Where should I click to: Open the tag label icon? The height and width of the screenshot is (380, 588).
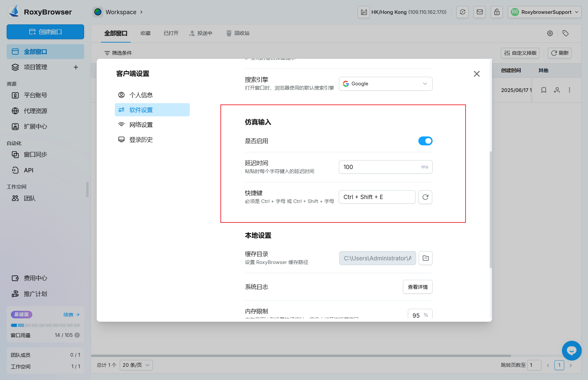coord(565,33)
